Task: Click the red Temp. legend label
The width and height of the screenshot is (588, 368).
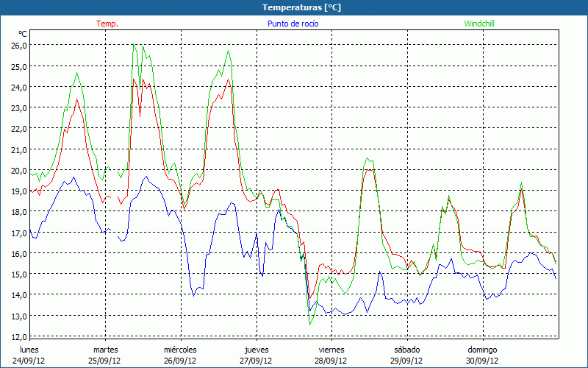Action: (x=107, y=24)
